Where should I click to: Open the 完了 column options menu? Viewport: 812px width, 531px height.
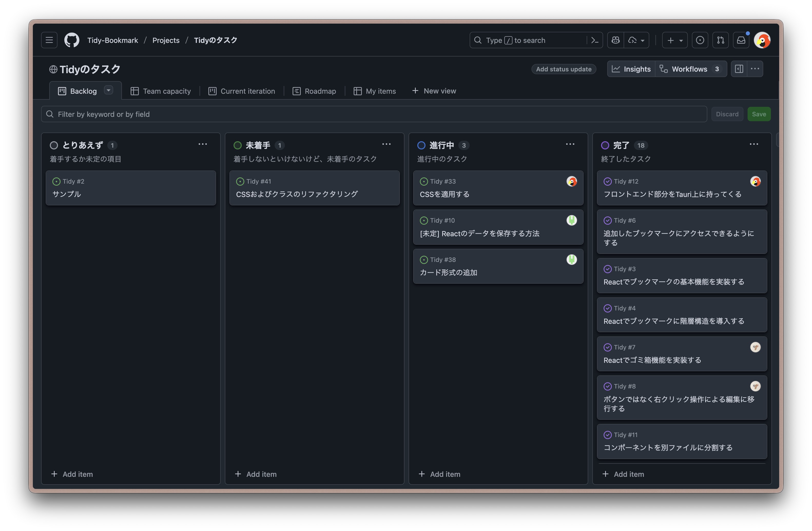click(x=754, y=144)
